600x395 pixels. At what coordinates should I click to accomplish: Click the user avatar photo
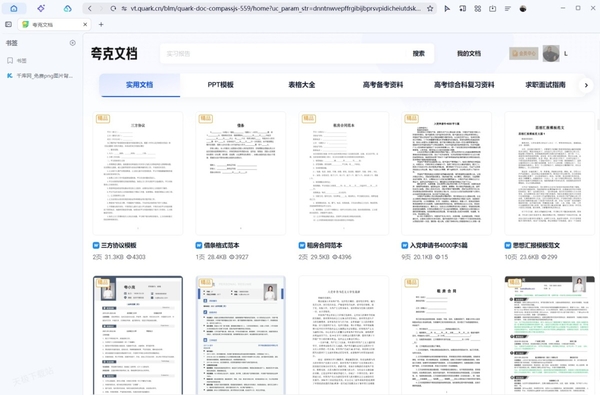551,54
